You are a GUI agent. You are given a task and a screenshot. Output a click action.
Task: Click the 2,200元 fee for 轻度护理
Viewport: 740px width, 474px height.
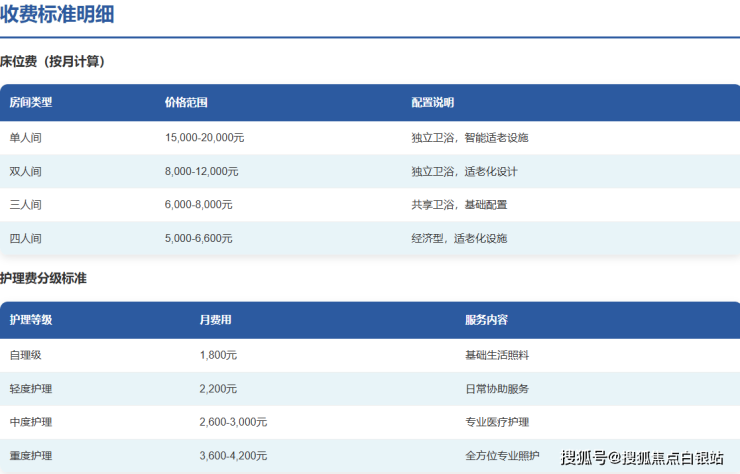218,389
